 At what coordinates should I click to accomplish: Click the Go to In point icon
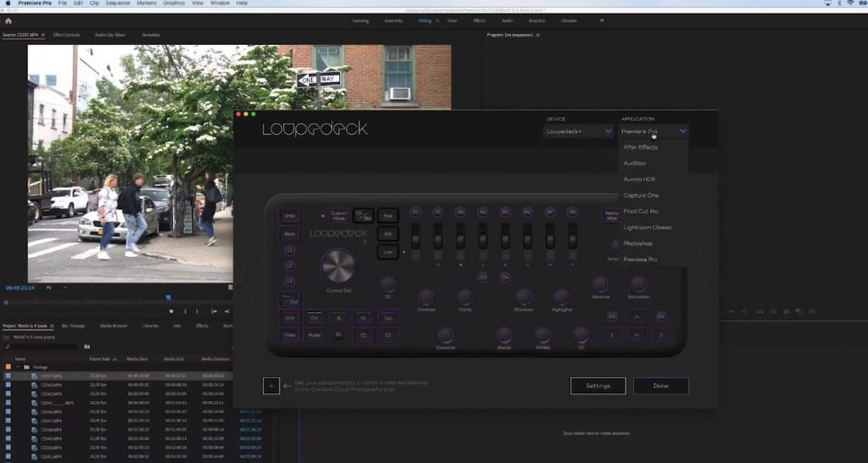tap(214, 311)
